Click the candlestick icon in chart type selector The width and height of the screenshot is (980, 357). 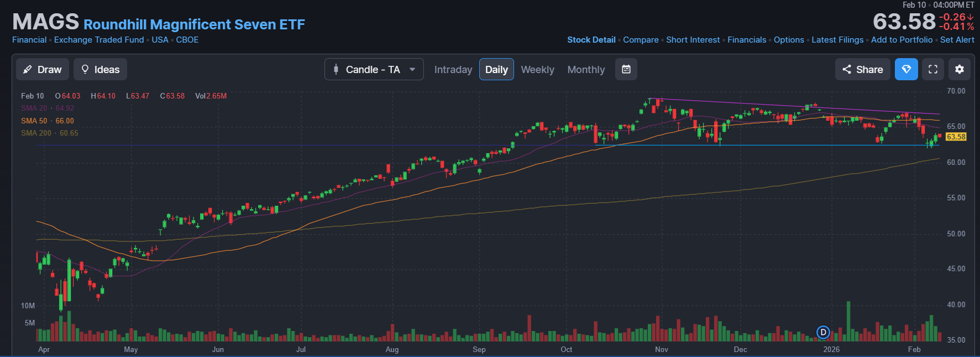click(336, 69)
